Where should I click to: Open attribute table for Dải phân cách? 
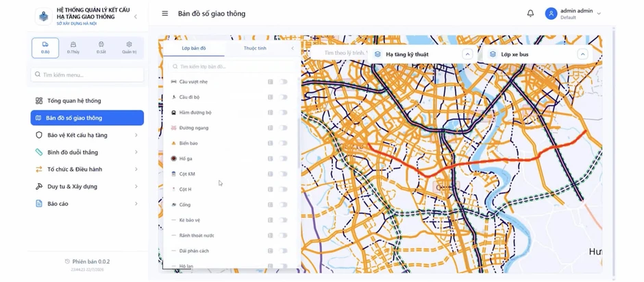[x=270, y=250]
